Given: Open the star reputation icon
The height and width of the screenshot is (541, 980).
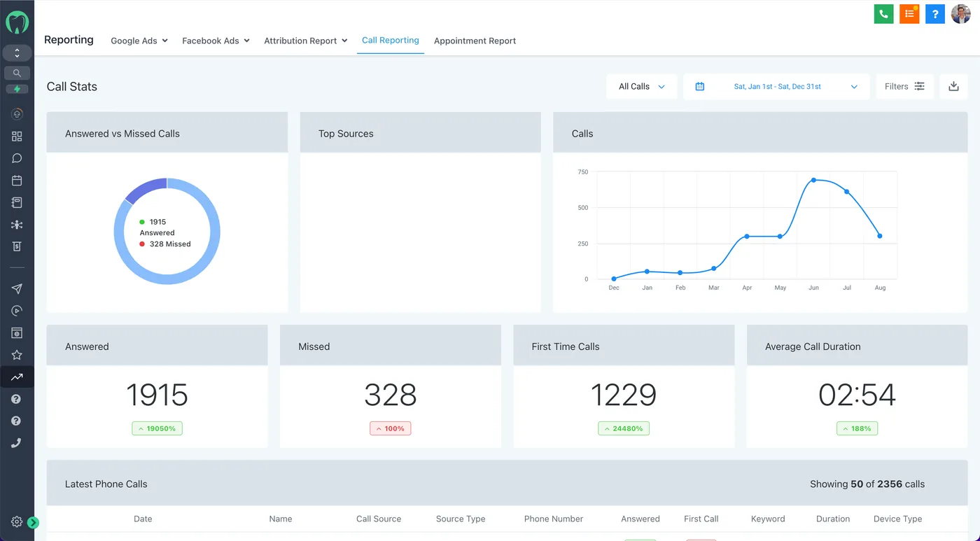Looking at the screenshot, I should 17,356.
